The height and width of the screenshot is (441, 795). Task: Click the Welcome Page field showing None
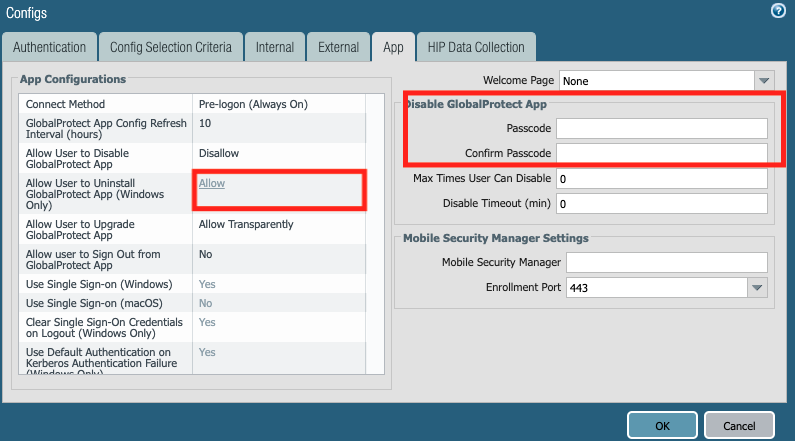coord(657,81)
